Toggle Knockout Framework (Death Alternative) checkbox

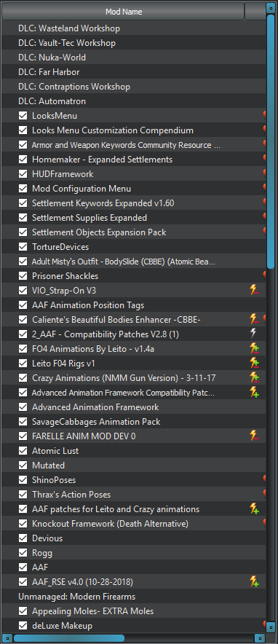tap(23, 524)
